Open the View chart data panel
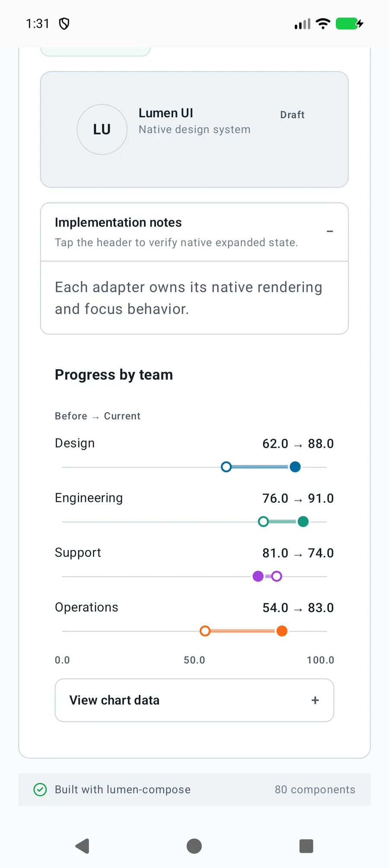The width and height of the screenshot is (389, 868). [194, 700]
